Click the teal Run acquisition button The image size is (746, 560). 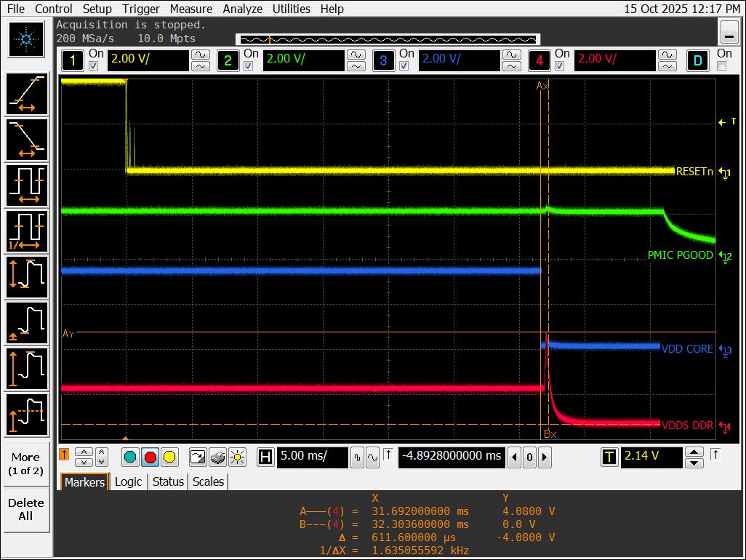click(x=130, y=457)
